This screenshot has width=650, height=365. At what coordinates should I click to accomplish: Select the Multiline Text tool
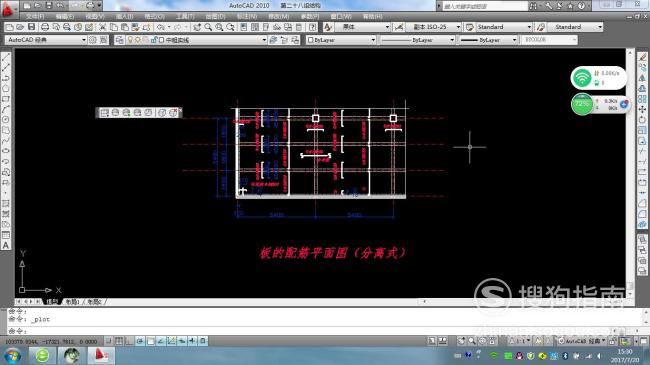(x=6, y=245)
